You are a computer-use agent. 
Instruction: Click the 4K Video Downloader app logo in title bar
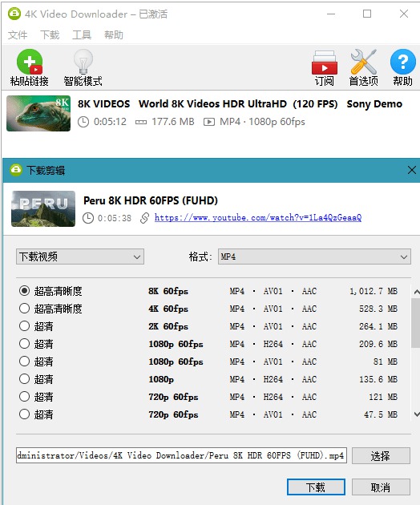pos(14,14)
